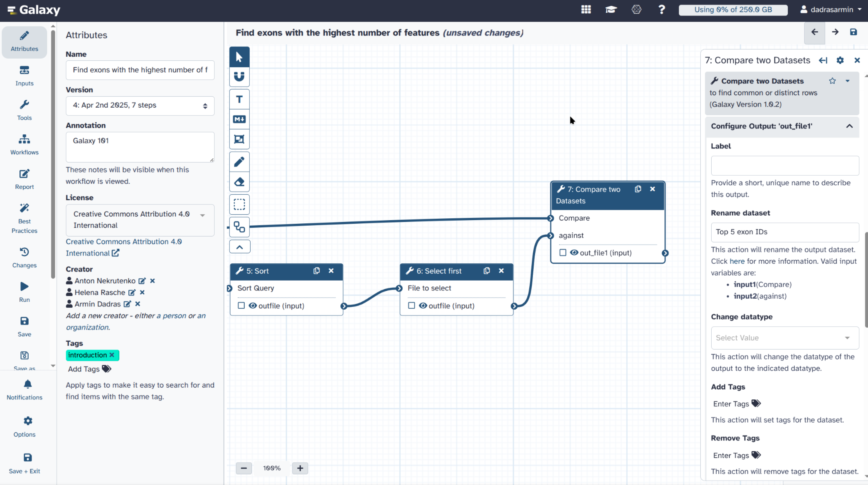Screen dimensions: 868x485
Task: Duplicate the 6: Select first step
Action: tap(487, 271)
